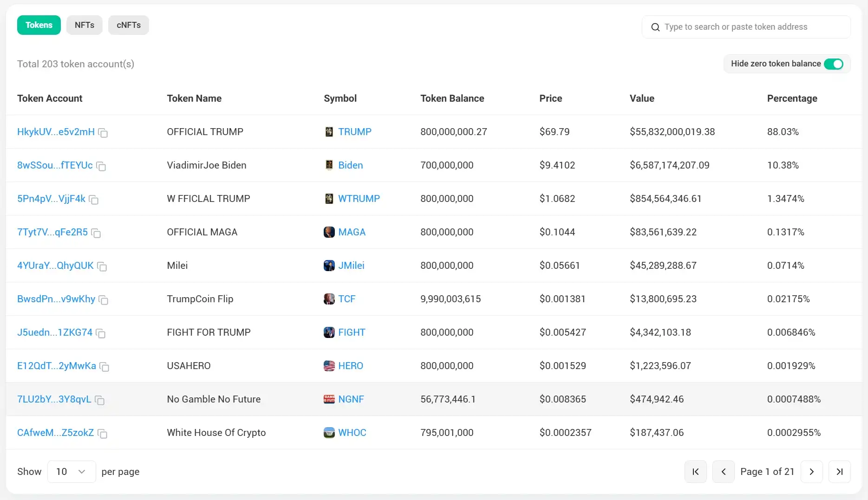This screenshot has width=868, height=500.
Task: Open the WTRUMP symbol link
Action: (359, 199)
